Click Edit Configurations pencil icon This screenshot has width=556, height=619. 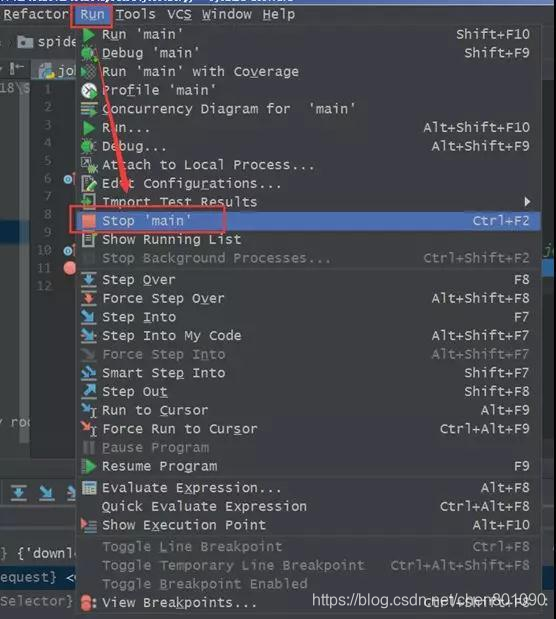click(89, 184)
